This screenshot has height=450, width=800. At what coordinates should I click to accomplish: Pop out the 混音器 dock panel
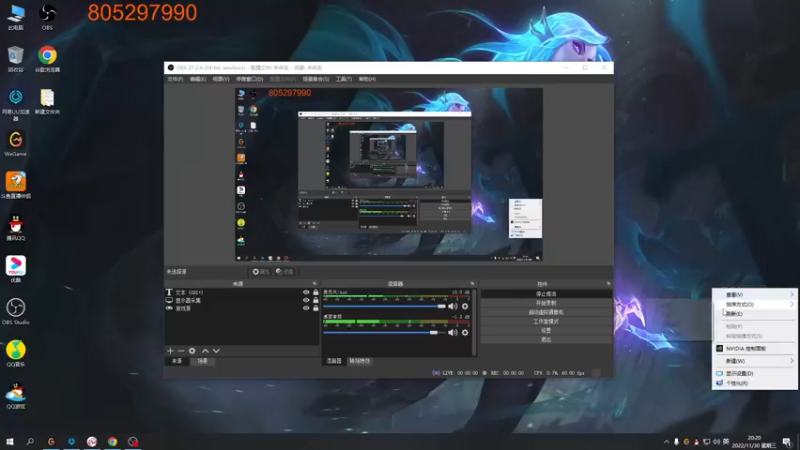click(x=472, y=284)
